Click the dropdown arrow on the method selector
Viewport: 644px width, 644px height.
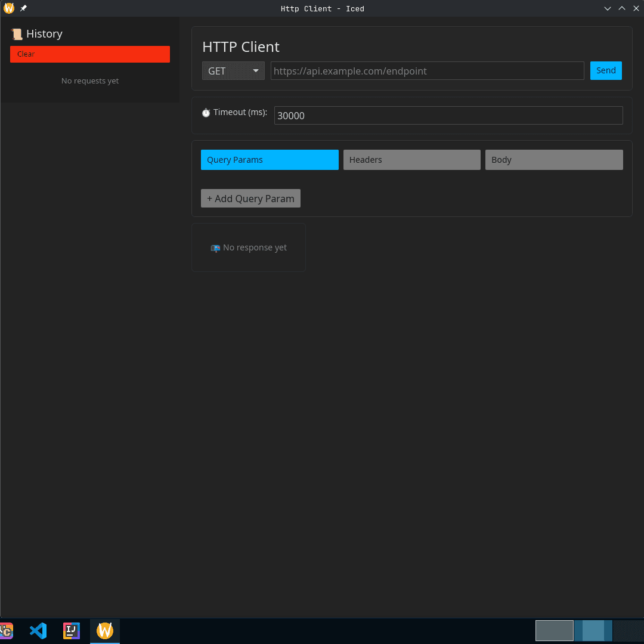point(256,70)
